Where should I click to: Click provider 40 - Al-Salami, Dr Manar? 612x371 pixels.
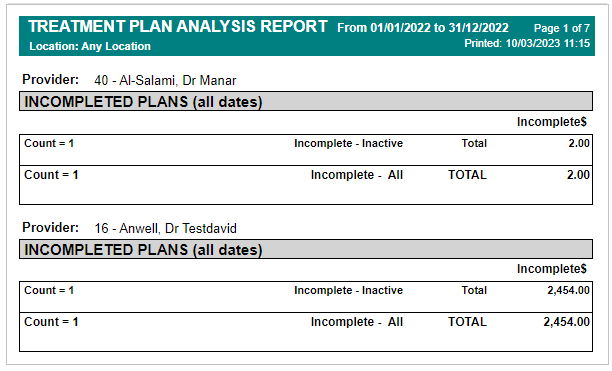165,80
